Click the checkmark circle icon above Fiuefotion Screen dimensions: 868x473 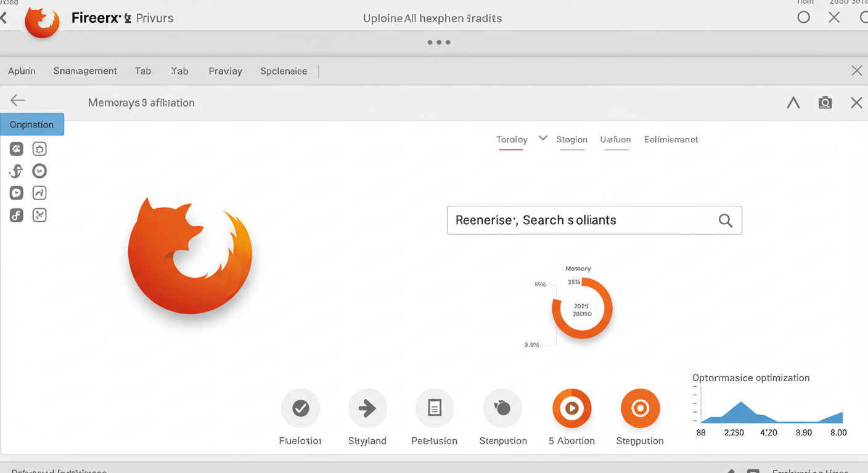click(x=300, y=408)
